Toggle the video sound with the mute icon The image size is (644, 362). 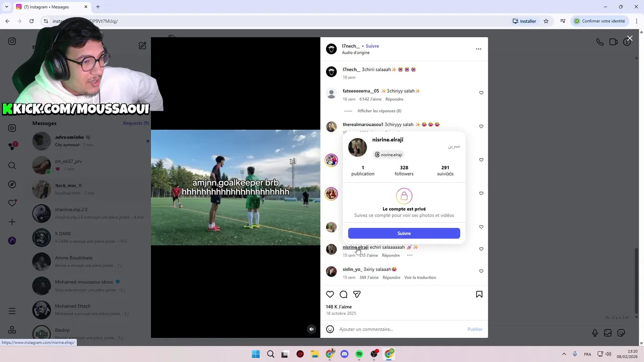(x=311, y=329)
